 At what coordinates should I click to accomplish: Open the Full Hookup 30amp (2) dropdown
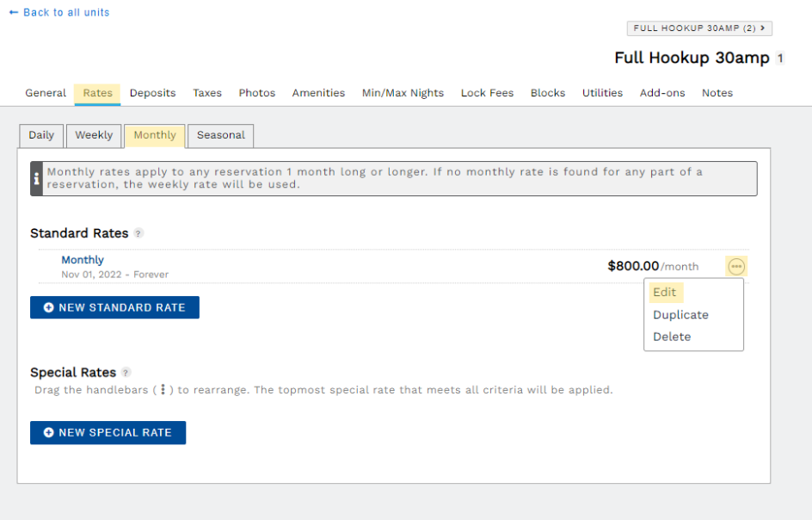coord(699,28)
